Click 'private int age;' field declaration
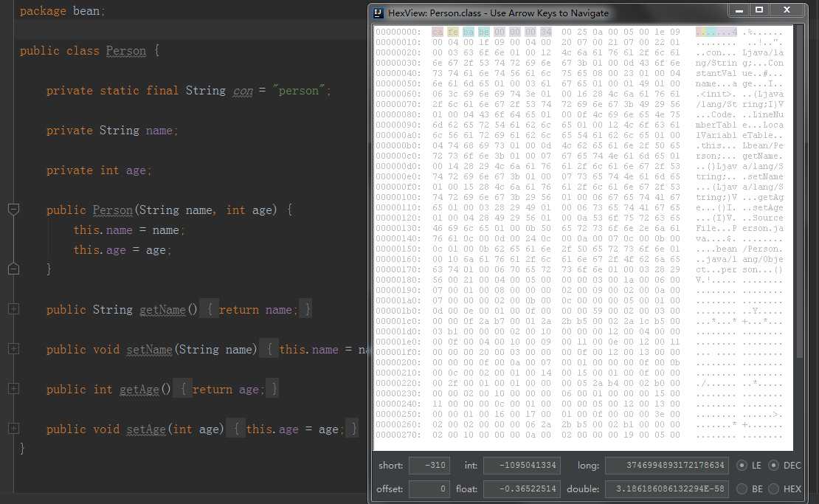This screenshot has width=819, height=504. click(x=99, y=170)
